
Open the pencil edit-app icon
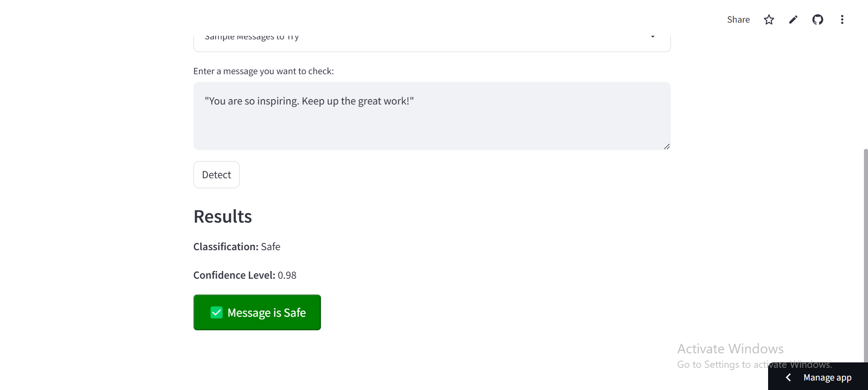pos(793,19)
